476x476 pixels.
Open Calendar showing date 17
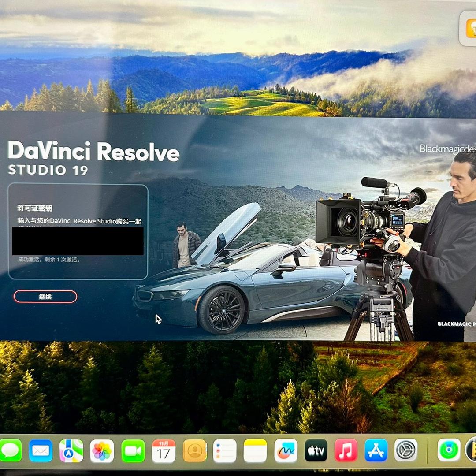[x=164, y=450]
